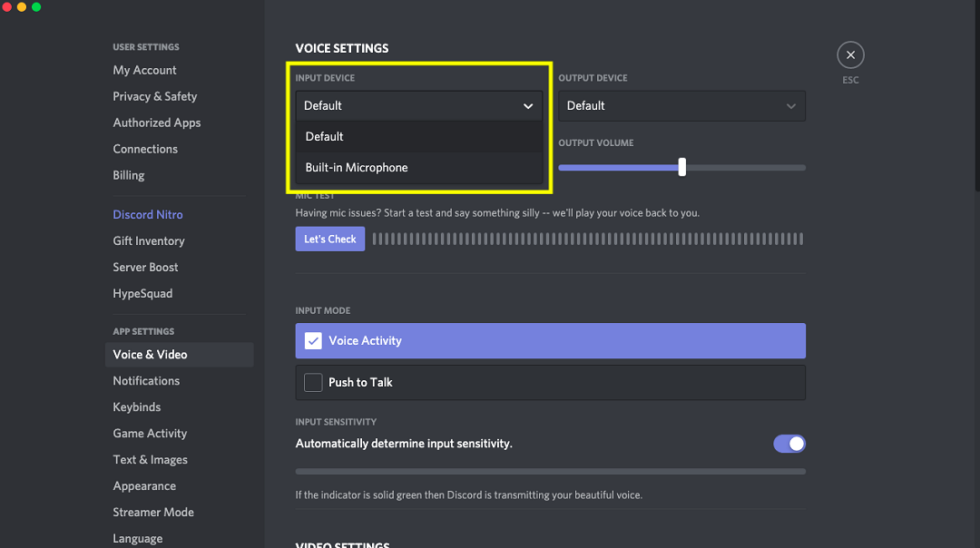This screenshot has width=980, height=548.
Task: Enable the Push to Talk checkbox
Action: tap(313, 383)
